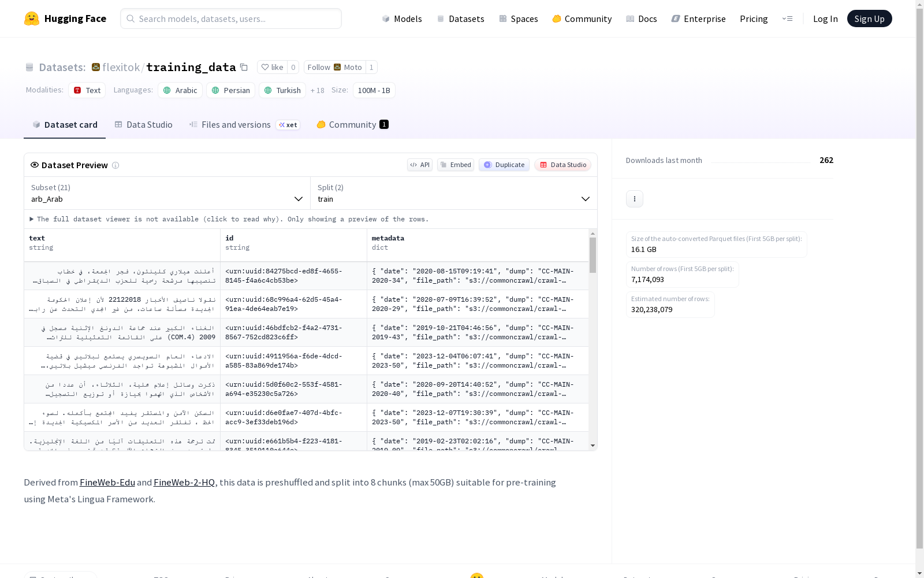Focus the search models, datasets, users field
924x578 pixels.
click(231, 18)
